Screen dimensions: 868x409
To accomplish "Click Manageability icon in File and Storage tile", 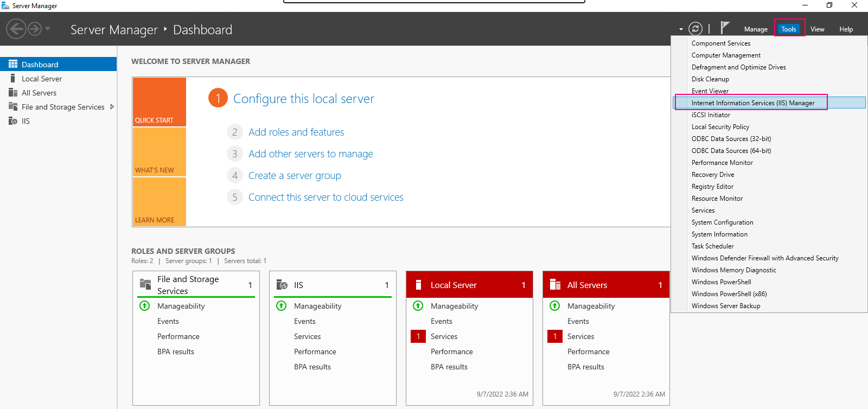I will tap(145, 306).
